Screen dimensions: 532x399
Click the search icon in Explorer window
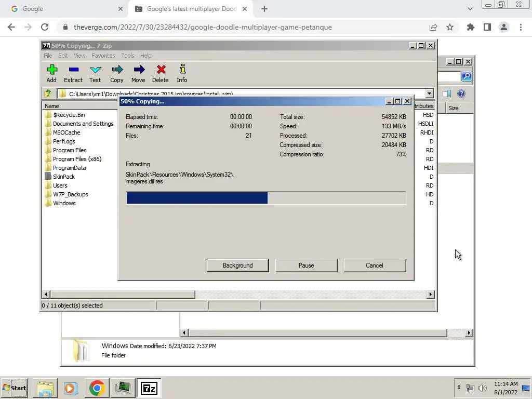coord(467,76)
